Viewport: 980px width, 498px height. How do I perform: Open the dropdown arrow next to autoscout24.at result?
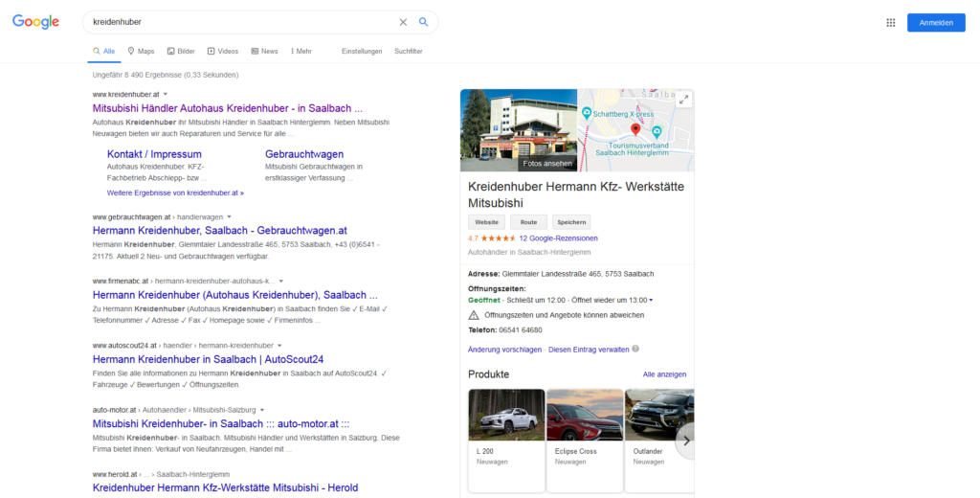tap(279, 346)
